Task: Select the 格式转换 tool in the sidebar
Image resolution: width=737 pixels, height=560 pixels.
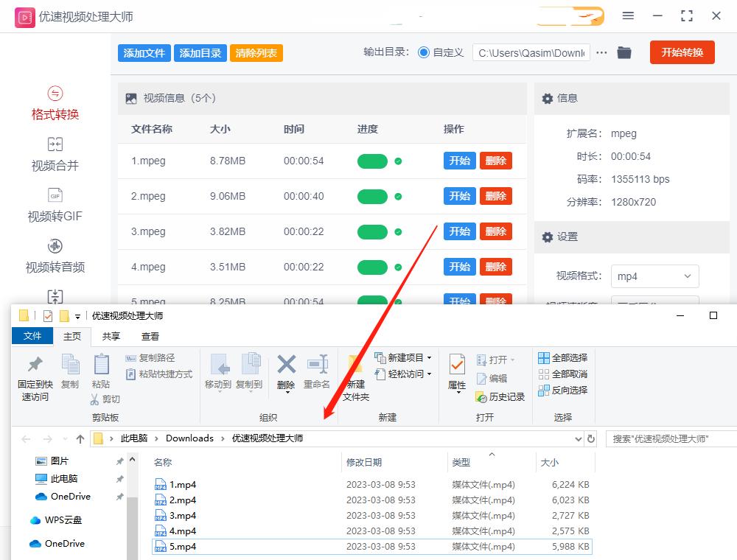Action: pyautogui.click(x=55, y=103)
